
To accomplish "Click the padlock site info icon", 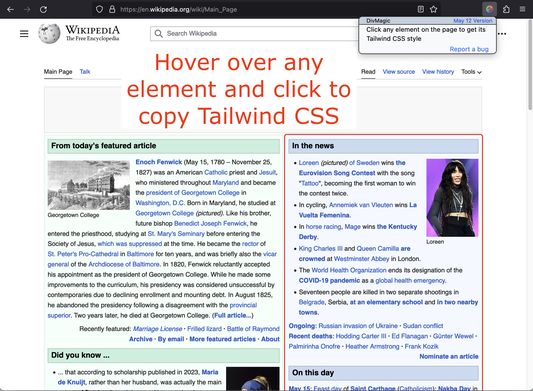I will point(112,9).
